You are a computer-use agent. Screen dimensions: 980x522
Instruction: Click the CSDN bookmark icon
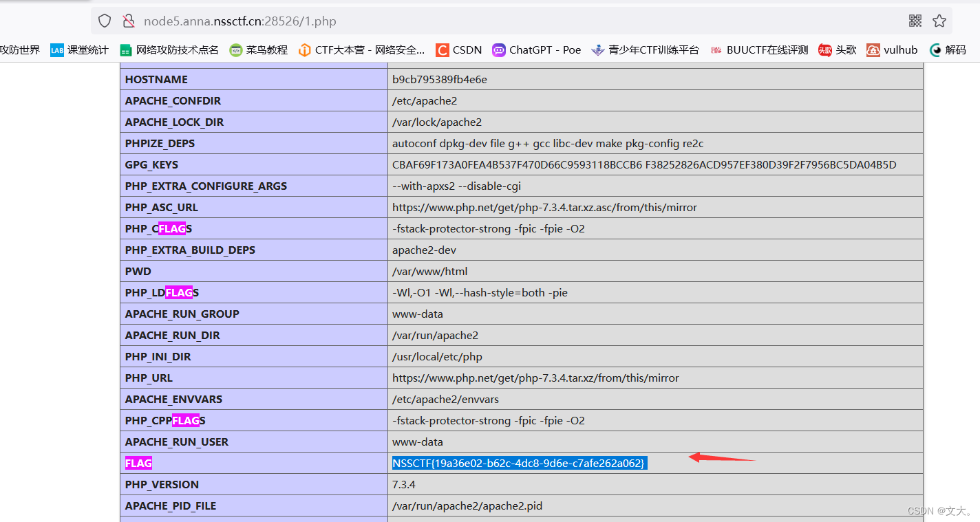coord(441,50)
